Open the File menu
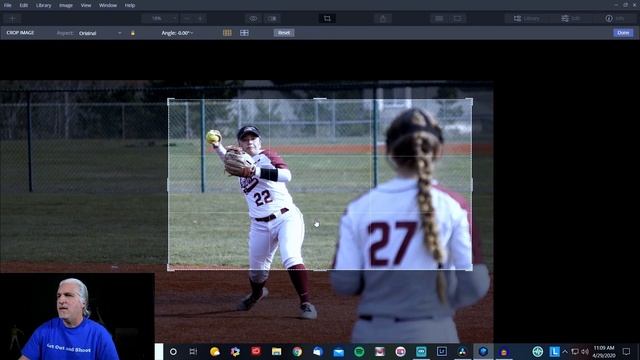 [7, 5]
